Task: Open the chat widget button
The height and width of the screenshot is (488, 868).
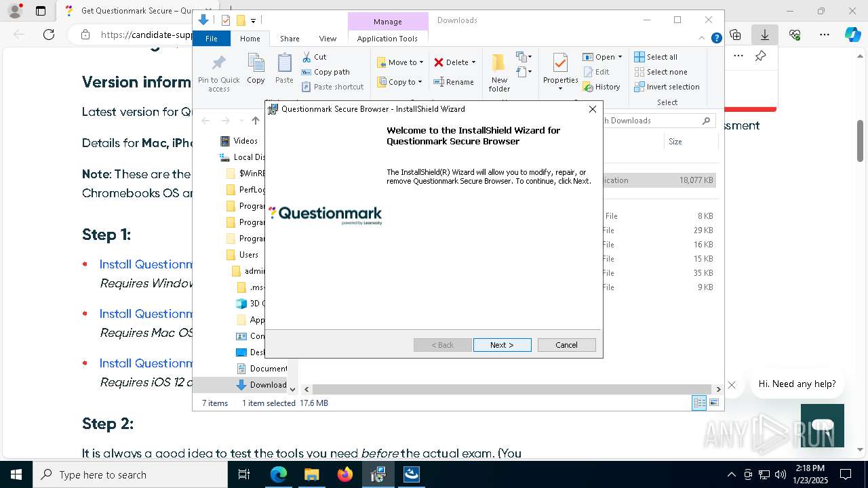Action: [x=823, y=426]
